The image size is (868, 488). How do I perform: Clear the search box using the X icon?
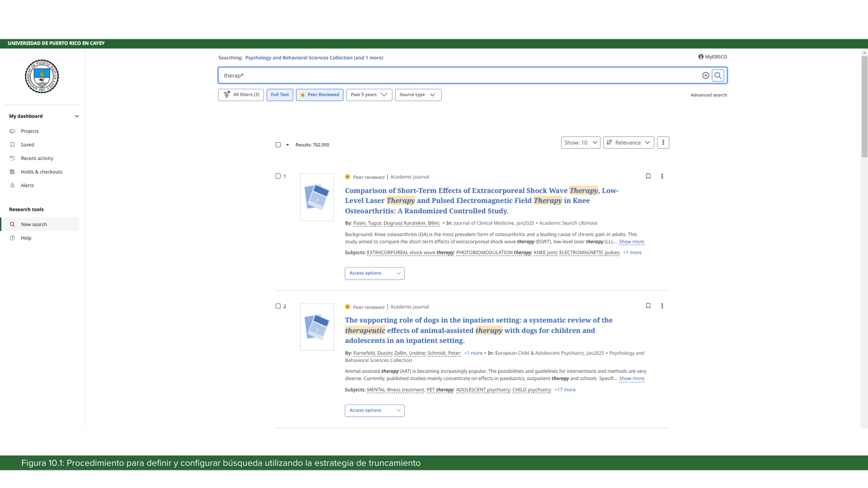706,75
